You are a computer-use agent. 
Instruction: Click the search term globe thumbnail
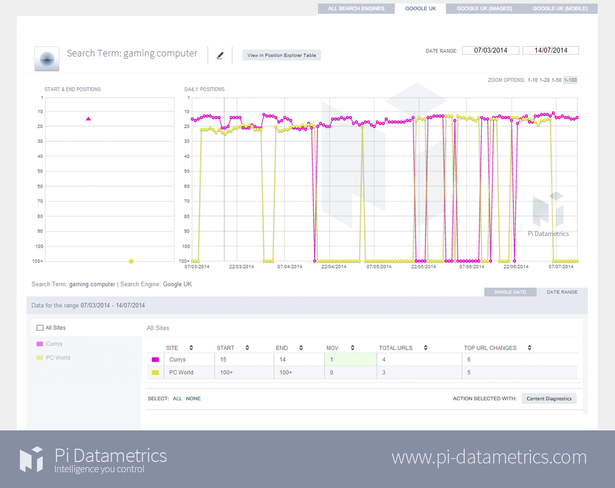point(47,59)
